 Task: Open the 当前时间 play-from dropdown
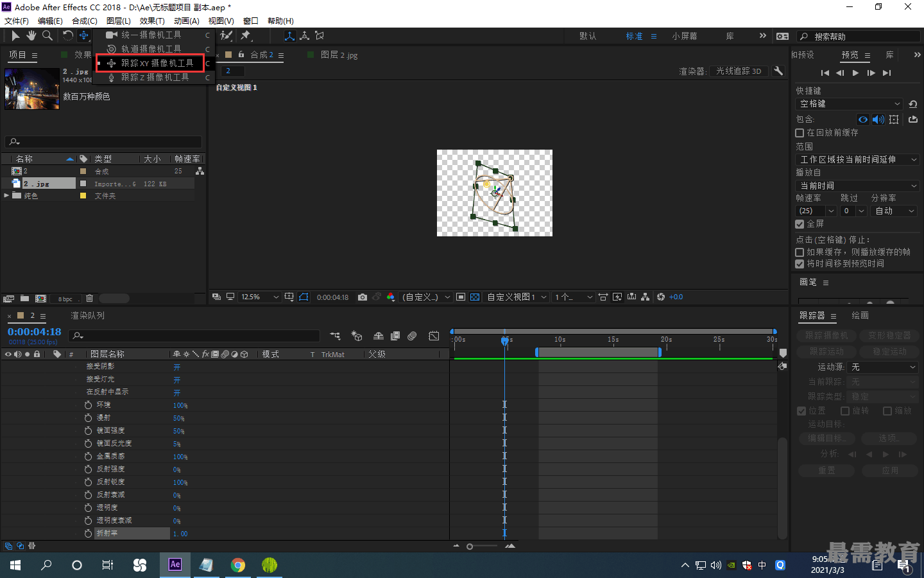858,186
